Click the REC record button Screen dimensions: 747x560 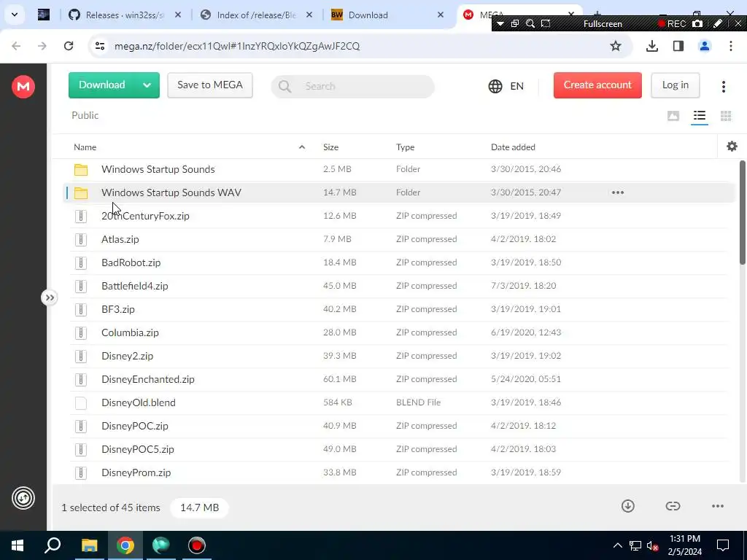(x=672, y=24)
